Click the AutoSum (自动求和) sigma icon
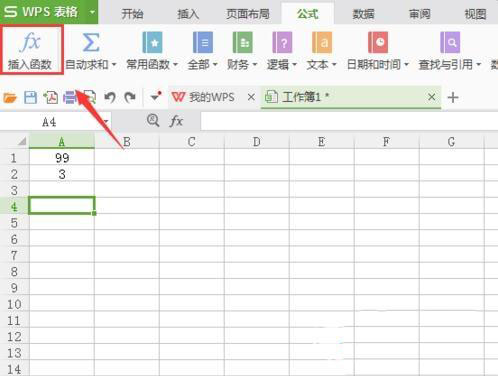Viewport: 498px width, 376px height. click(x=91, y=42)
